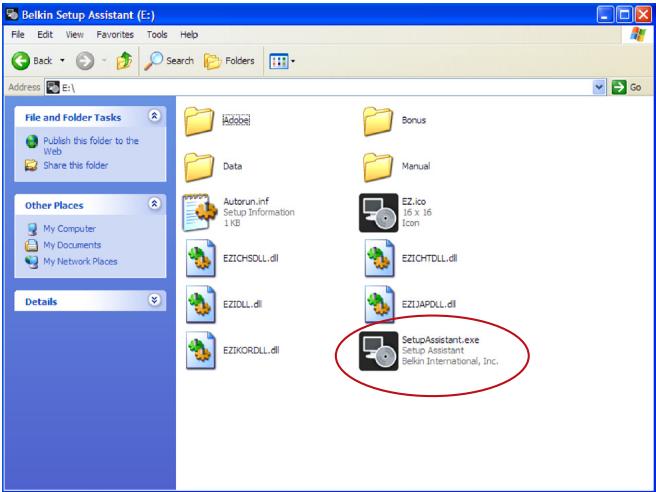Collapse the Other Places panel
Viewport: 656px width, 492px height.
pyautogui.click(x=154, y=204)
